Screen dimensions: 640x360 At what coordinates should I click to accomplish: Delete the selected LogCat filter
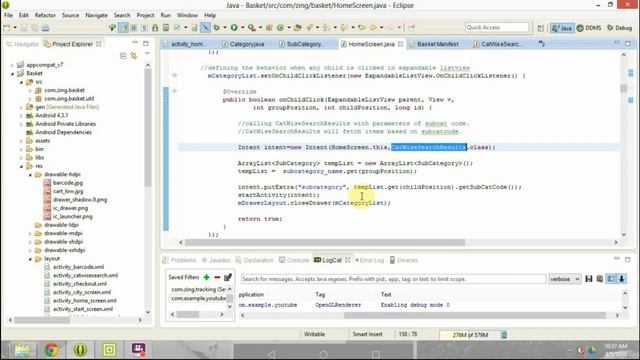(217, 277)
